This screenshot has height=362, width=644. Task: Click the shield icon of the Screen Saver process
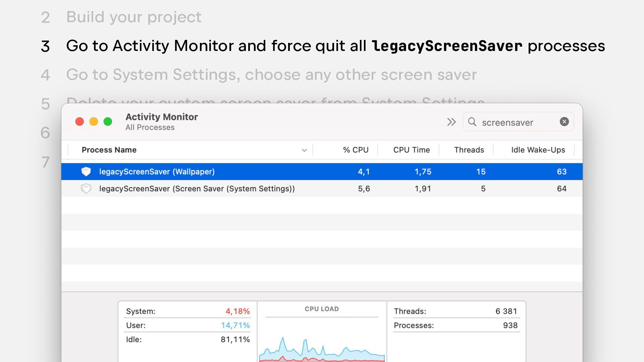86,188
